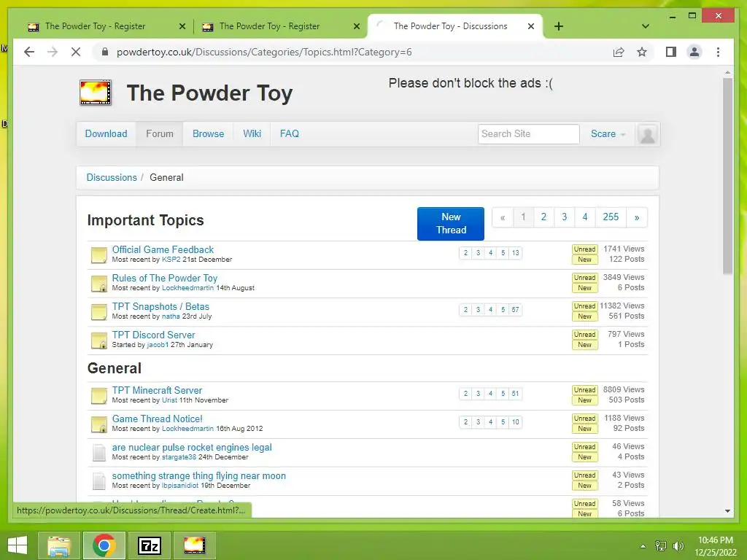Screen dimensions: 747x560
Task: Show hidden system tray icons
Action: [x=643, y=545]
